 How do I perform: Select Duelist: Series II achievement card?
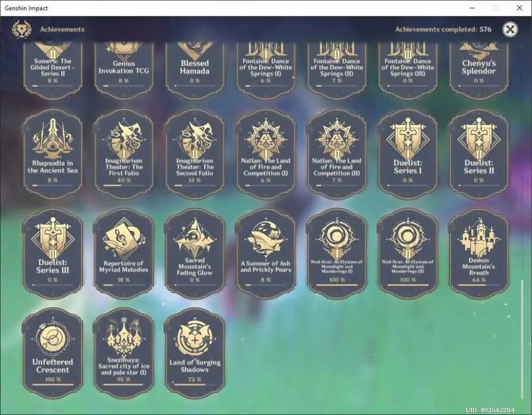pos(479,154)
